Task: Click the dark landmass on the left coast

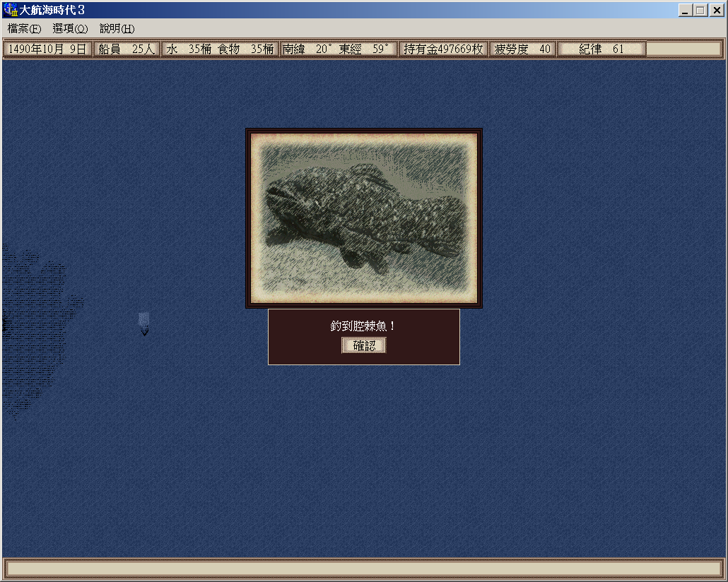Action: [x=32, y=325]
